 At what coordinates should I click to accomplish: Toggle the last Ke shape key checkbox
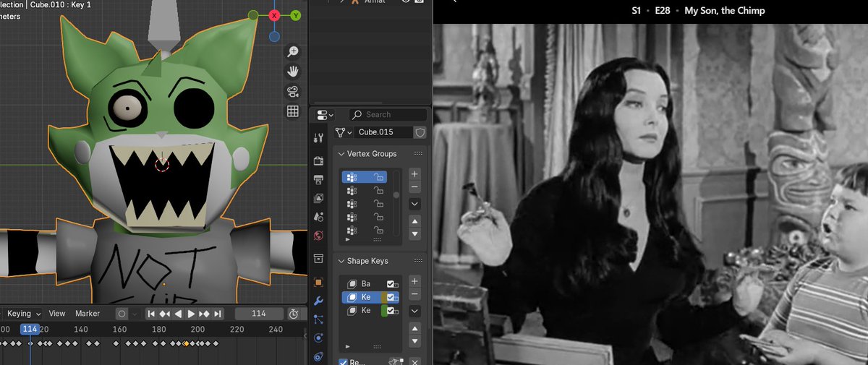click(391, 310)
